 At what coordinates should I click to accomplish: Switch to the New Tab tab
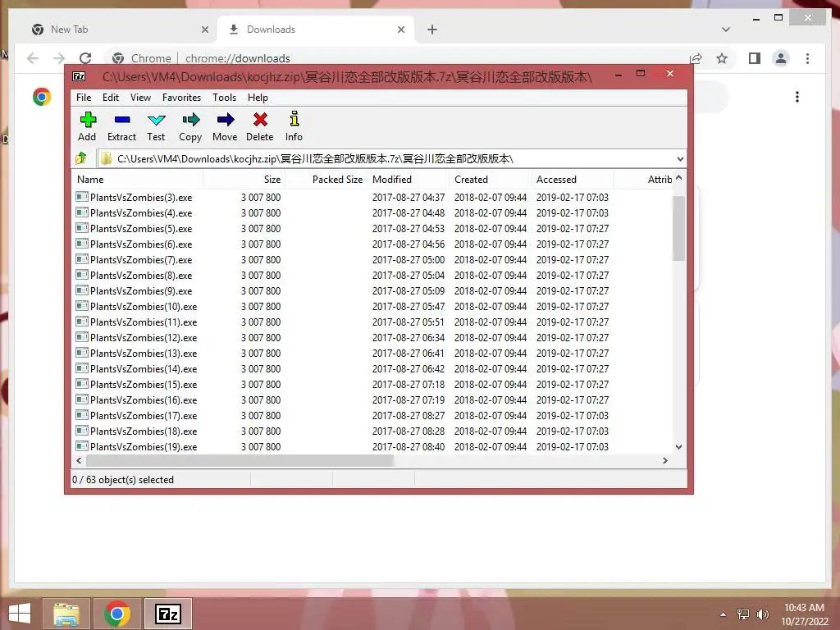118,30
